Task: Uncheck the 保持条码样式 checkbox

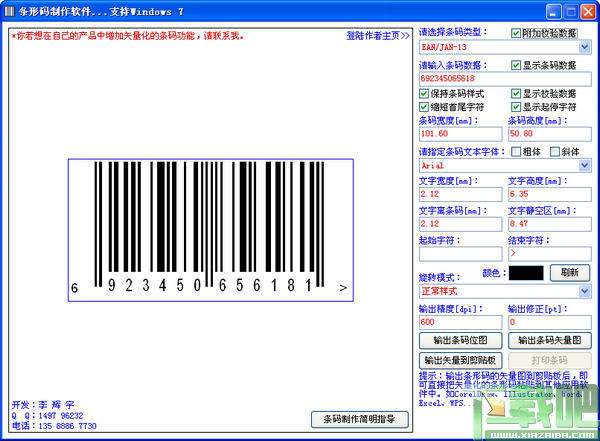Action: pos(424,93)
